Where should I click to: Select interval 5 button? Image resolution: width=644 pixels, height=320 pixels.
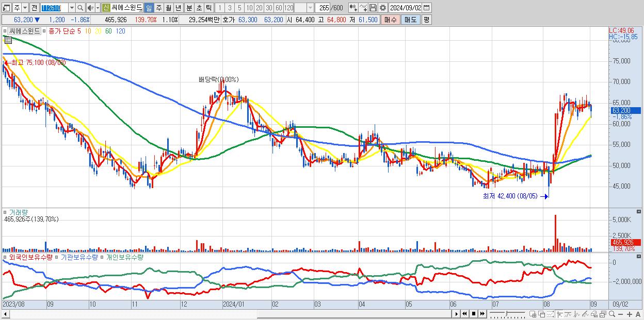click(x=239, y=8)
